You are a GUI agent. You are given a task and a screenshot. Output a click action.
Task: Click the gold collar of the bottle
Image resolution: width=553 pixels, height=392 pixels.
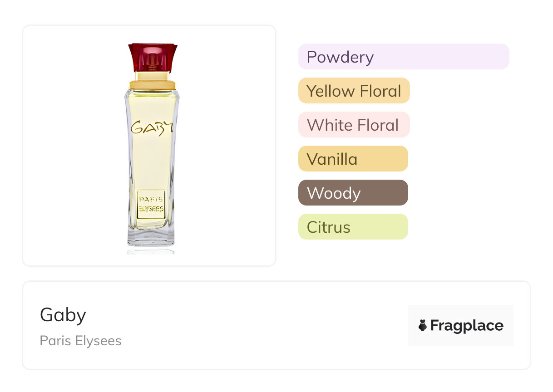pos(152,84)
